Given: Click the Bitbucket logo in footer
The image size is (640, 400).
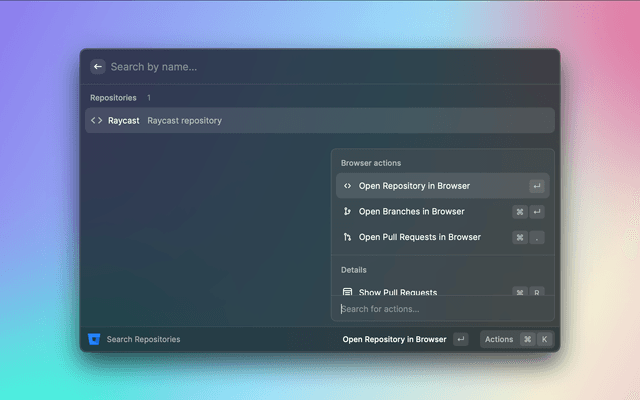Looking at the screenshot, I should pos(94,339).
